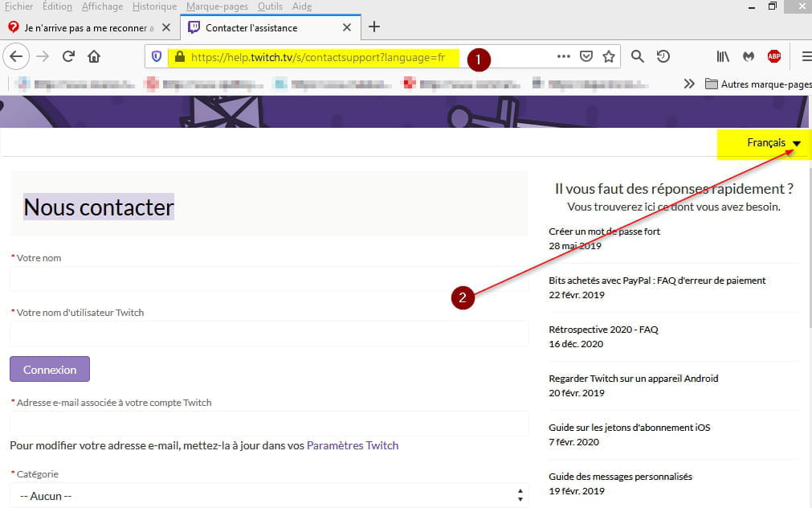Click the magnifier search icon in toolbar

tap(638, 56)
